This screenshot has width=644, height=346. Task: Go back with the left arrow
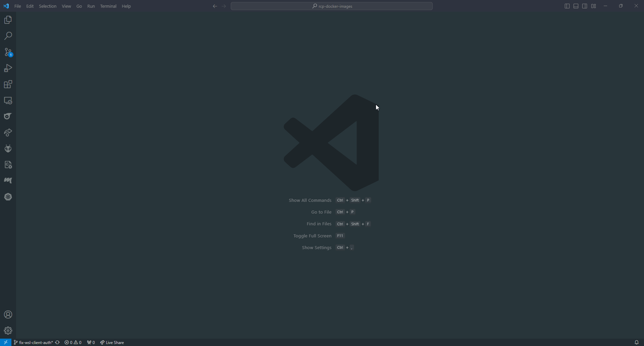pos(215,6)
